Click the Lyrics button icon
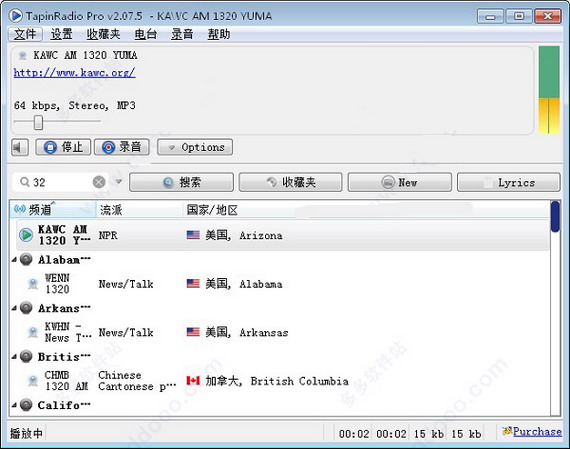The width and height of the screenshot is (570, 449). click(x=488, y=183)
